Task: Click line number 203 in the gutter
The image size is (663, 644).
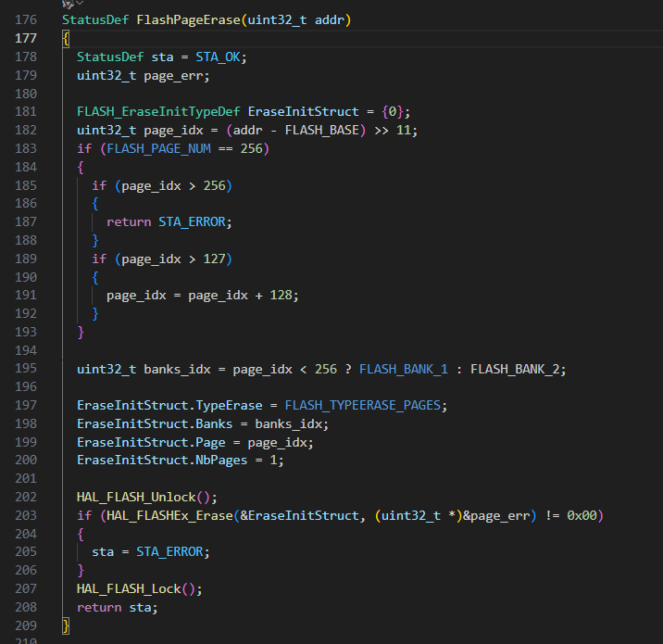Action: [26, 515]
